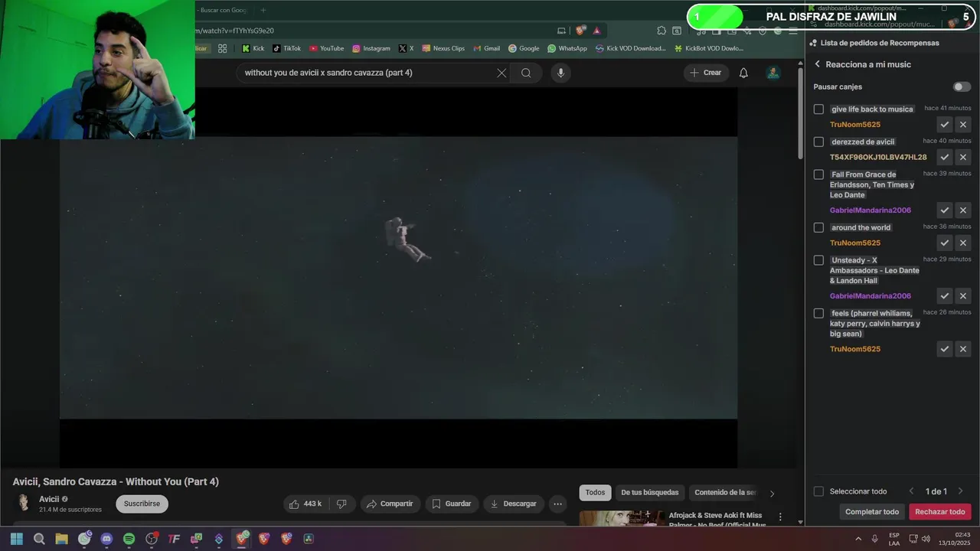Dislike the Without You video
980x551 pixels.
[x=341, y=504]
